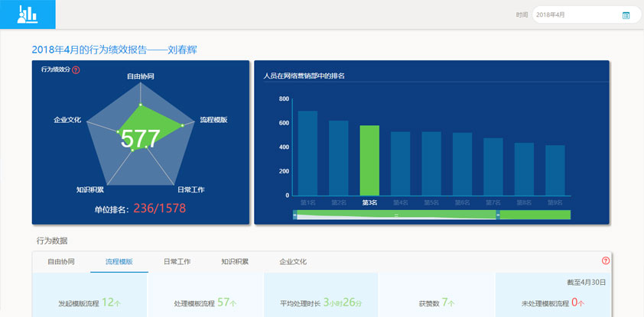This screenshot has height=317, width=644.
Task: Click the 未处理模板流程 0个 card
Action: click(553, 296)
